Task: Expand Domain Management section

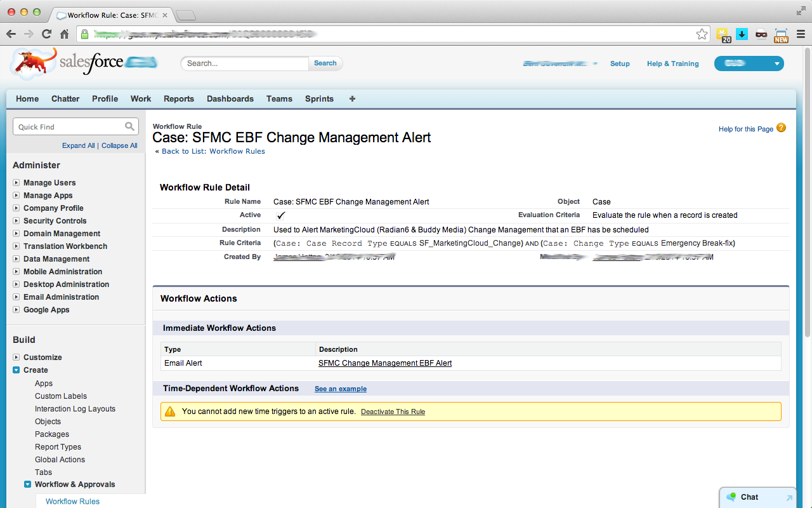Action: tap(16, 234)
